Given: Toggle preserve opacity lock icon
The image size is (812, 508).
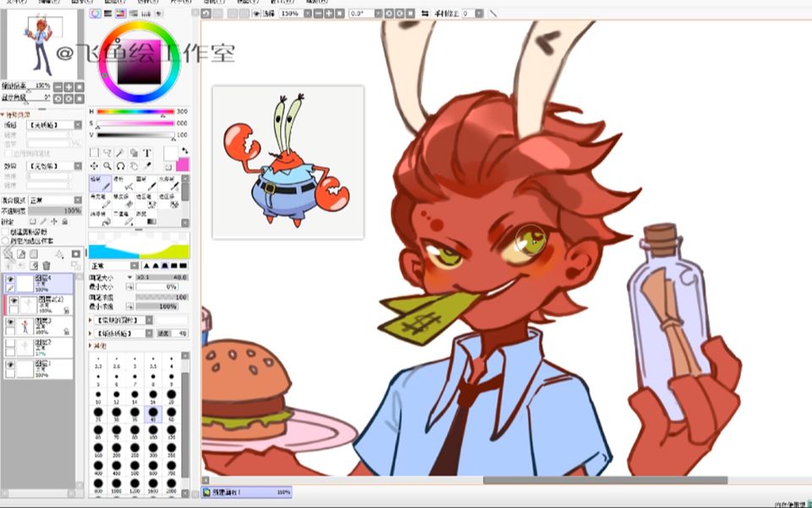Looking at the screenshot, I should 33,221.
